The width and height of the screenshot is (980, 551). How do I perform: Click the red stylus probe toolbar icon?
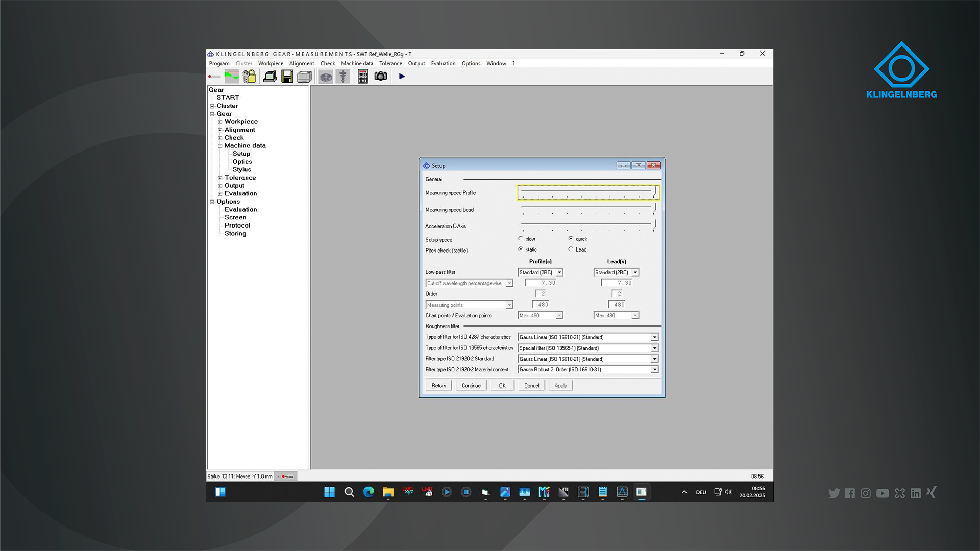click(214, 77)
